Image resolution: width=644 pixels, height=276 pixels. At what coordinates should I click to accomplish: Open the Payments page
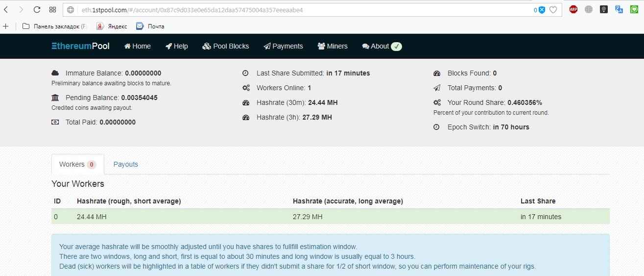point(284,46)
